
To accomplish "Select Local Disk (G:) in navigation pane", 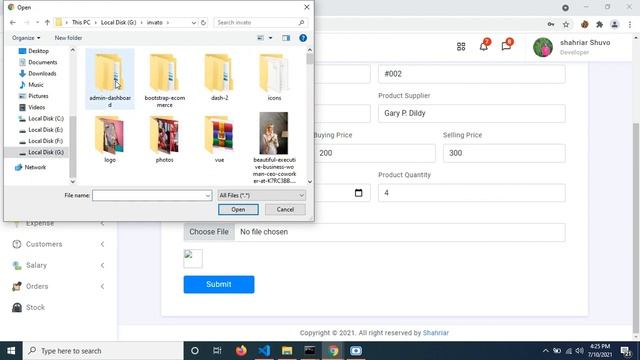I will [x=46, y=152].
